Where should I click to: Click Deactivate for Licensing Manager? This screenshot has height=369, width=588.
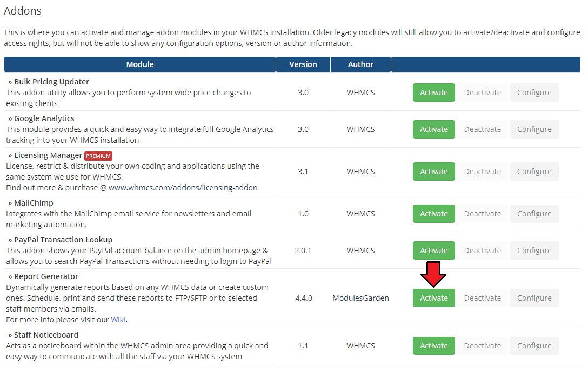point(482,172)
